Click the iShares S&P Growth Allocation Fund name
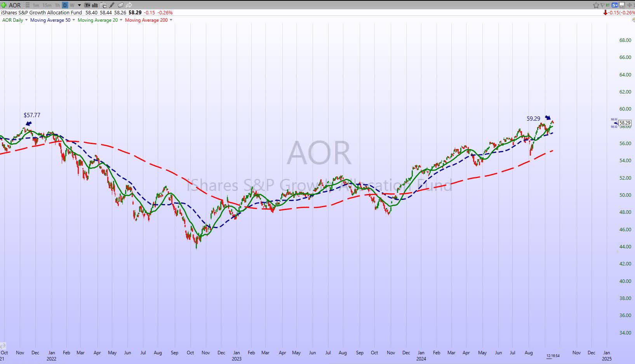 point(42,12)
